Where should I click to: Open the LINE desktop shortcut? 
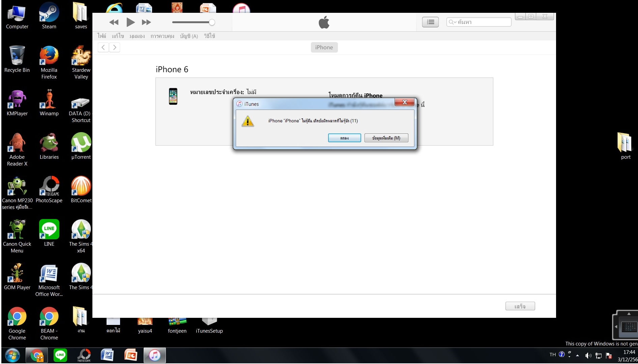pyautogui.click(x=49, y=233)
